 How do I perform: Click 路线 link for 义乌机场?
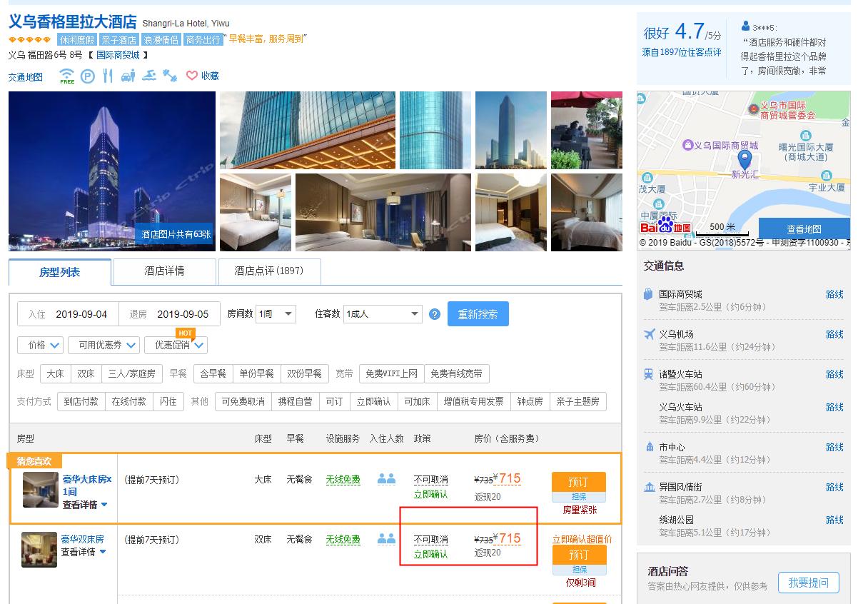point(835,334)
